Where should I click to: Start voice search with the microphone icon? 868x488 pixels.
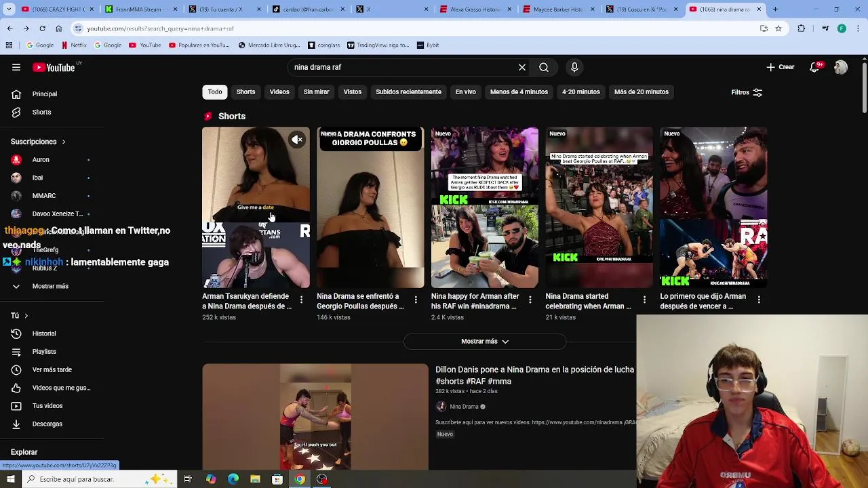pyautogui.click(x=574, y=67)
